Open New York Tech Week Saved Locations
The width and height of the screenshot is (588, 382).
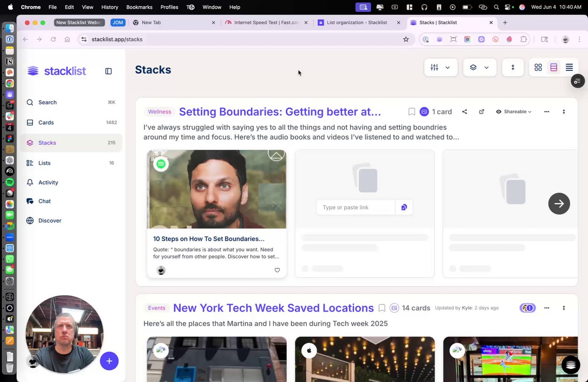pos(273,308)
